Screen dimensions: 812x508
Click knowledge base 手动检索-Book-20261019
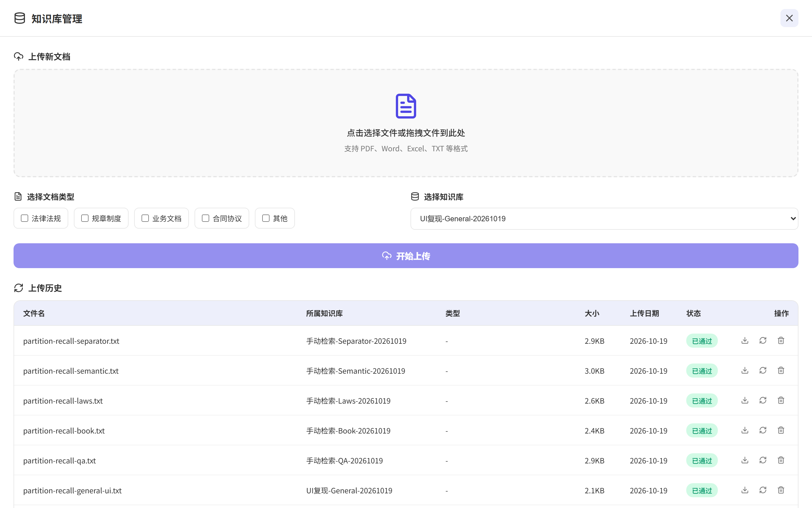coord(348,431)
